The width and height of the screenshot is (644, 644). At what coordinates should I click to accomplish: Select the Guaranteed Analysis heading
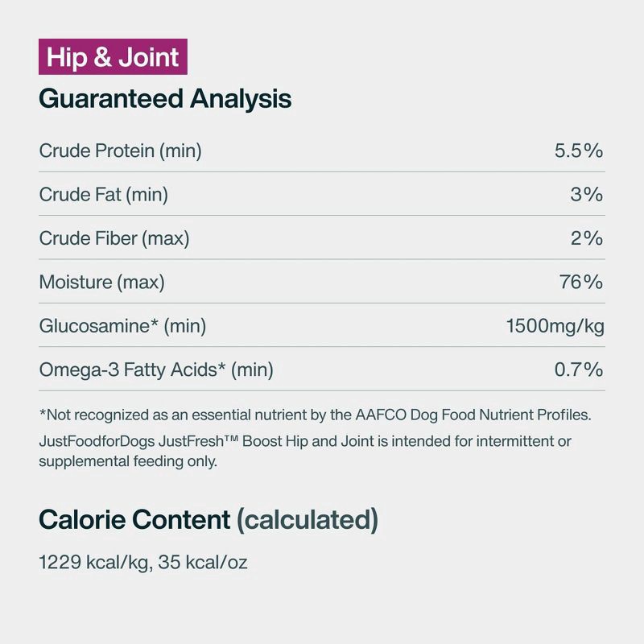[165, 99]
